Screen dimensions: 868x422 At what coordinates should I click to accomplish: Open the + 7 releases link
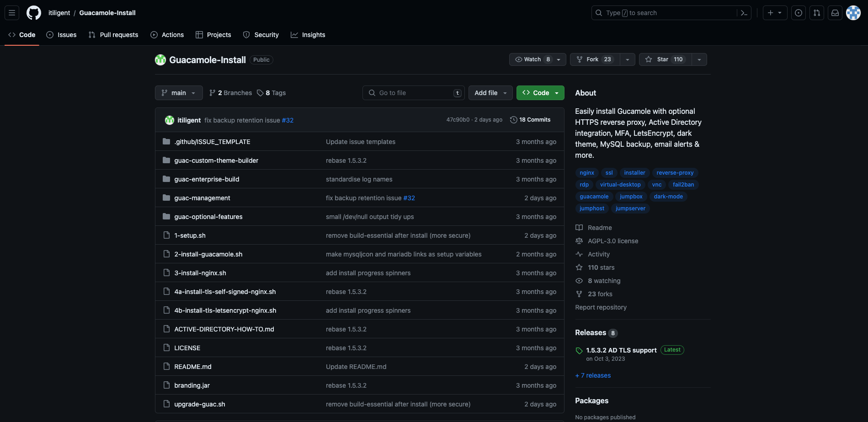coord(593,375)
